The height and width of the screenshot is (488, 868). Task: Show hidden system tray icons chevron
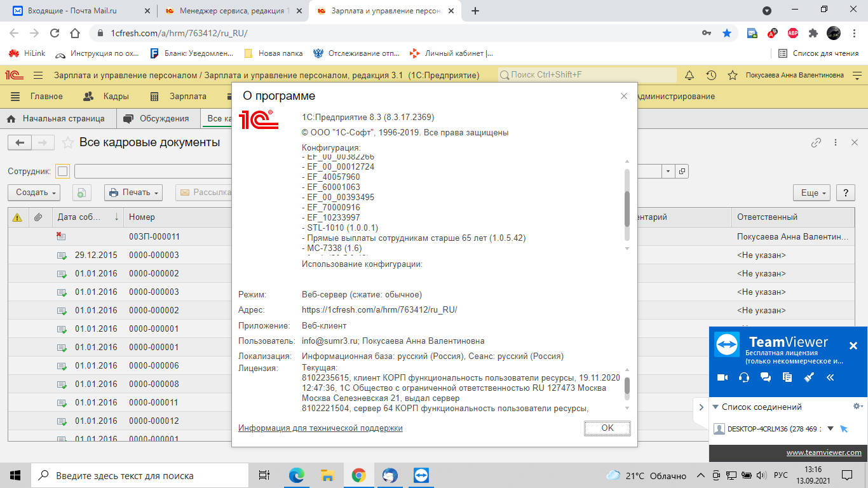pos(701,475)
